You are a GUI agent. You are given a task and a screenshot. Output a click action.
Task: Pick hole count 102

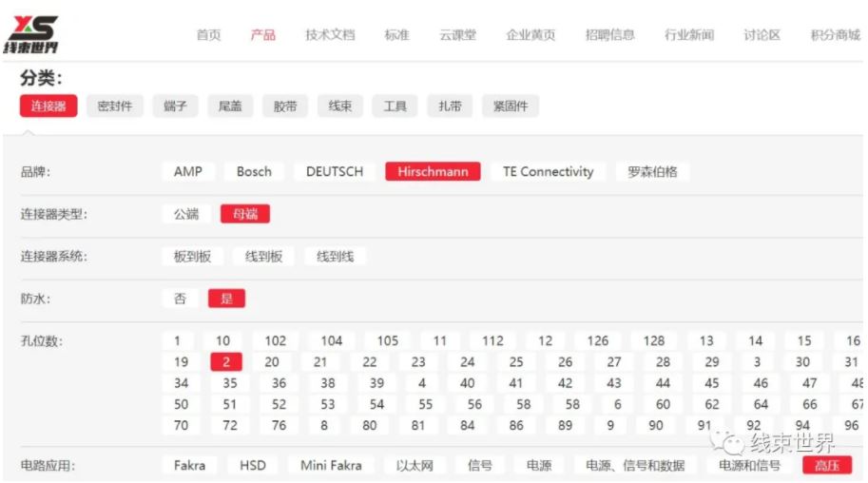pyautogui.click(x=275, y=340)
